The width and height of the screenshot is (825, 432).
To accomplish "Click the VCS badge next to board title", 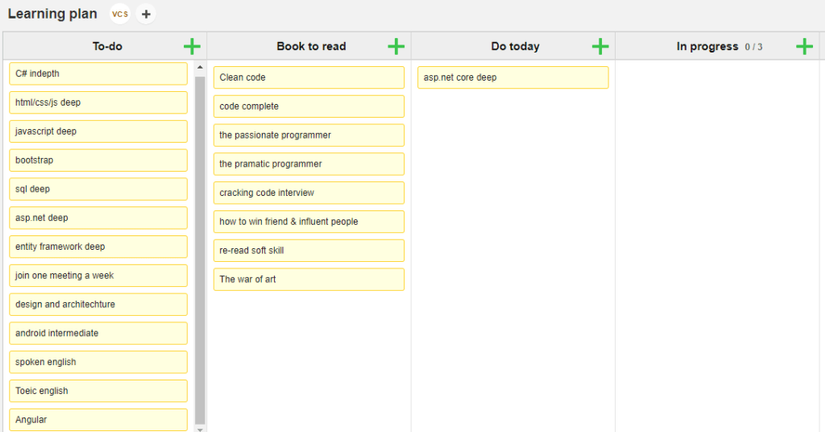I will (120, 14).
